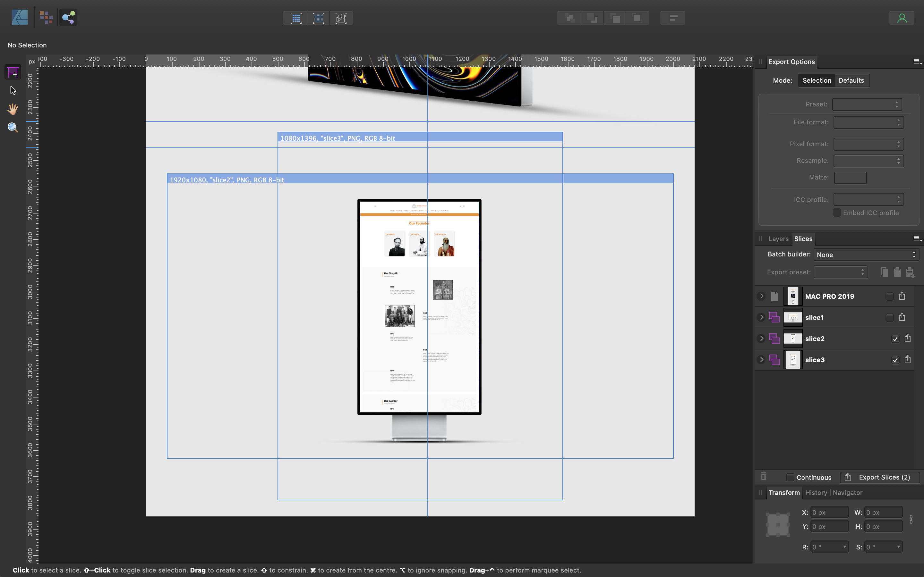Screen dimensions: 924x577
Task: Switch to the Pixel Persona icon
Action: 46,18
